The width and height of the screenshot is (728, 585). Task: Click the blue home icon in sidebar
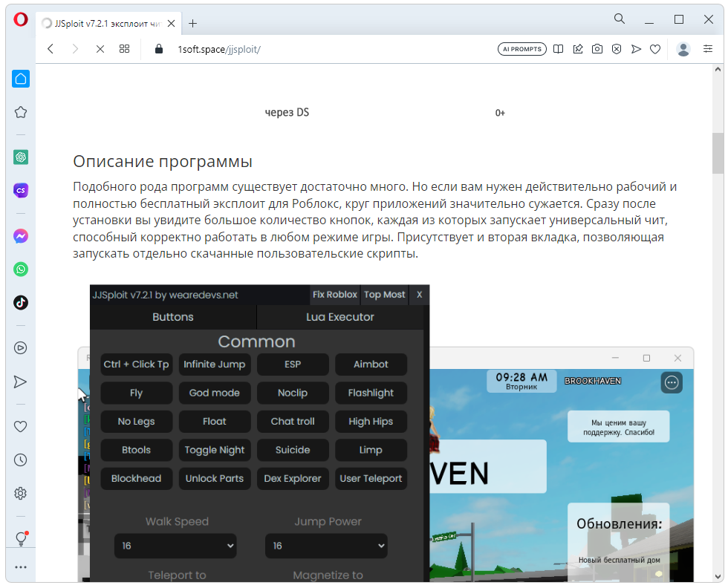(x=21, y=79)
